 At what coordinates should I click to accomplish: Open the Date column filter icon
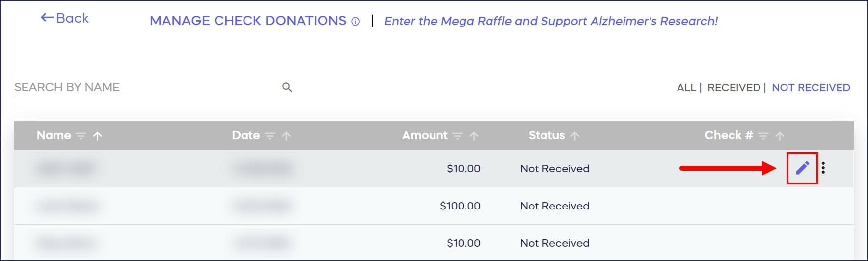(270, 136)
